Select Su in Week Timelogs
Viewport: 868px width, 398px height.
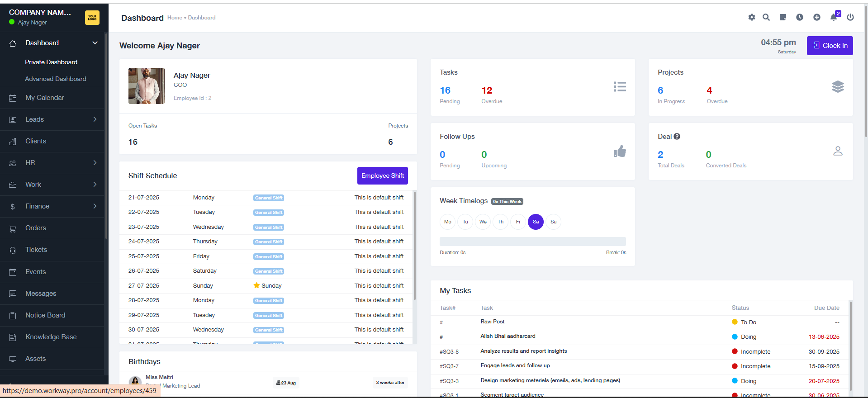(554, 222)
